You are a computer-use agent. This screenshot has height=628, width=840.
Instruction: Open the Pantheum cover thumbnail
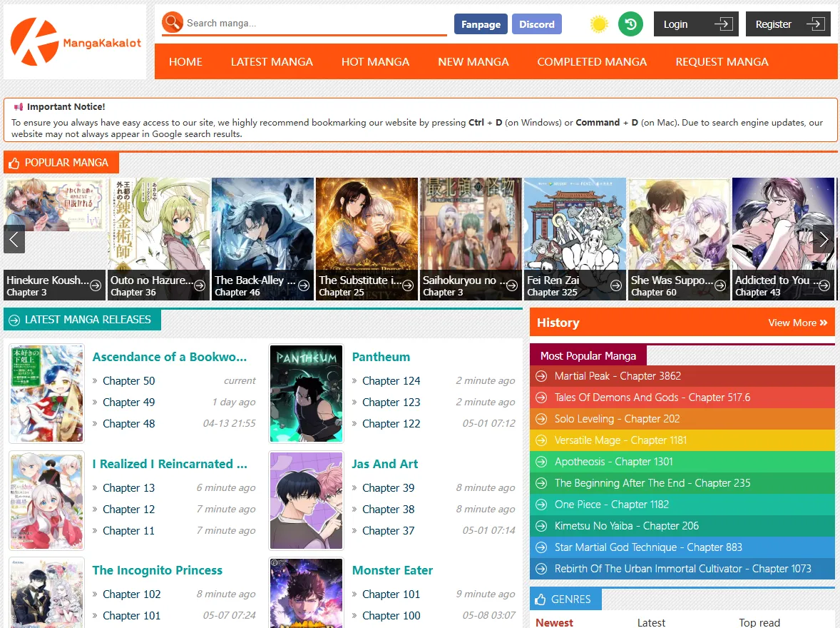pos(307,394)
